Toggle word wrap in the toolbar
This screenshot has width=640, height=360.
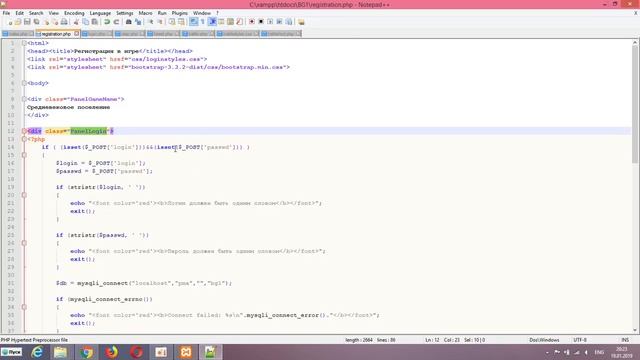193,22
